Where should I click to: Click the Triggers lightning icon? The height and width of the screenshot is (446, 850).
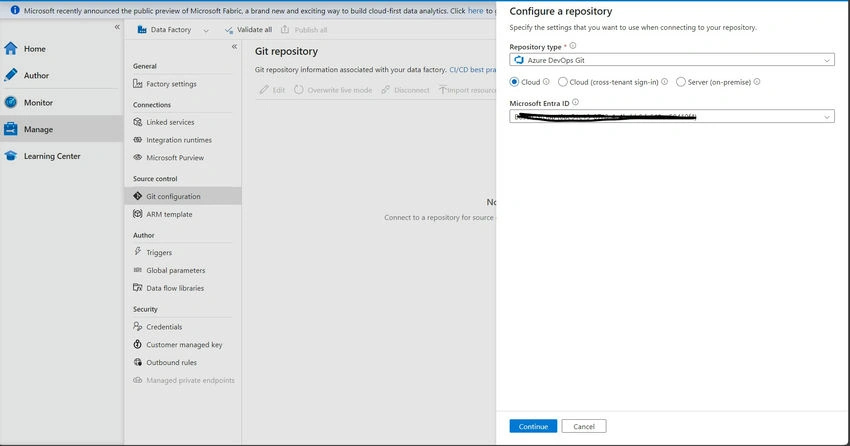coord(138,252)
